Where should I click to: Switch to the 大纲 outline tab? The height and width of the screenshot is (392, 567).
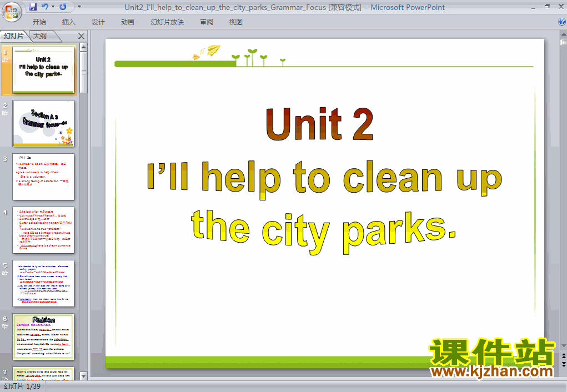click(40, 36)
